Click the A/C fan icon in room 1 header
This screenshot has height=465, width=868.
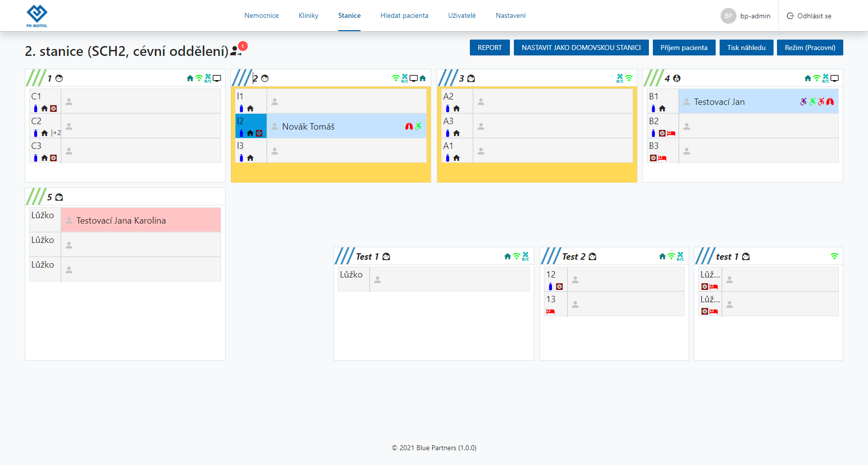click(208, 78)
